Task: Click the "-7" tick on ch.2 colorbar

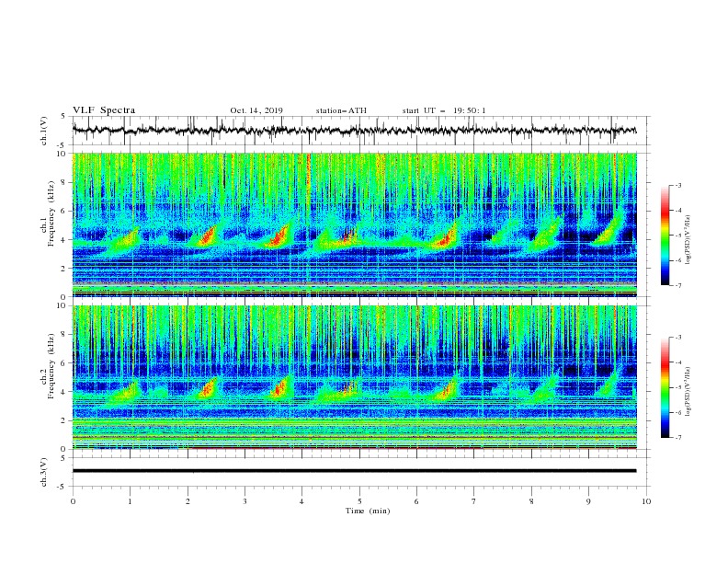Action: tap(678, 438)
